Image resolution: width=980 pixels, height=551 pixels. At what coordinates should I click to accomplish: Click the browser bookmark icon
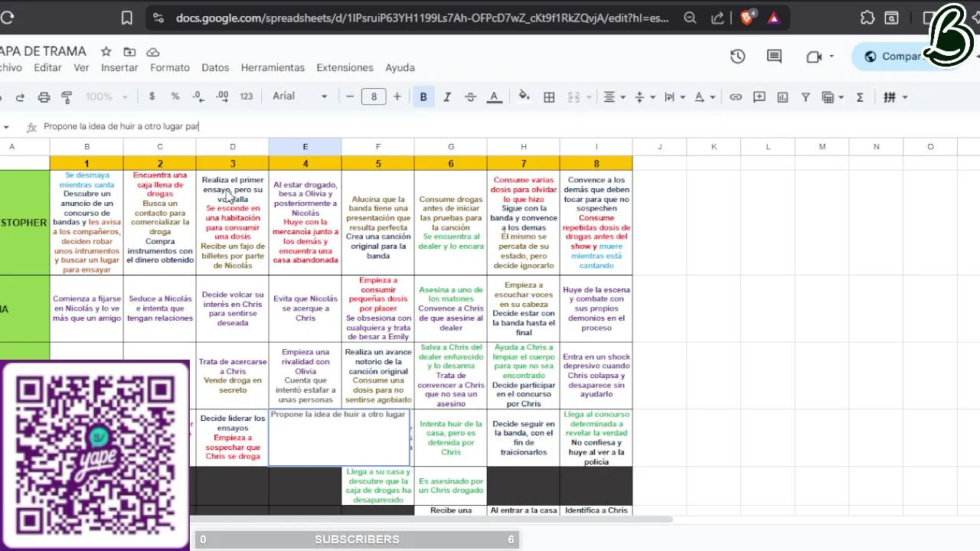coord(127,18)
